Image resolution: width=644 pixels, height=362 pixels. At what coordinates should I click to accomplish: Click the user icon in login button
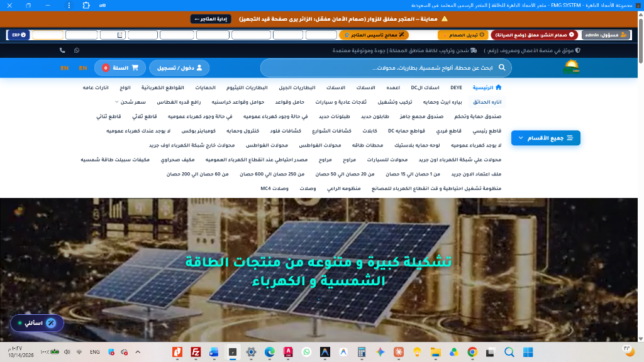199,68
